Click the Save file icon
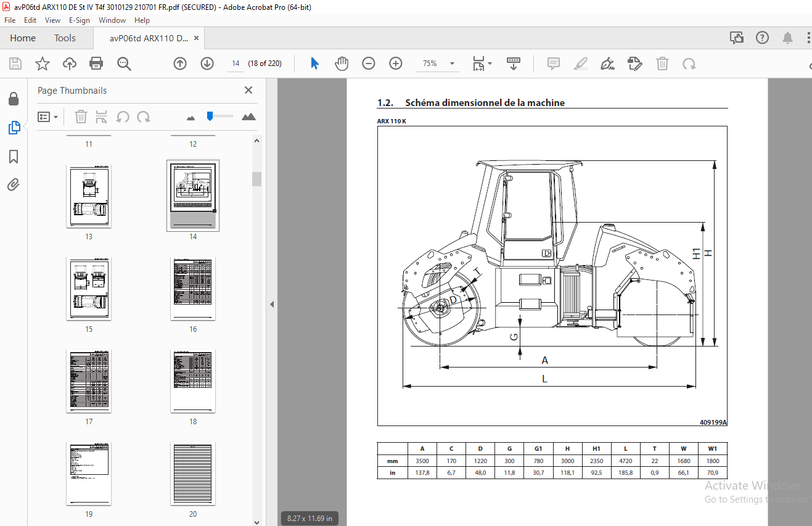 pyautogui.click(x=15, y=64)
